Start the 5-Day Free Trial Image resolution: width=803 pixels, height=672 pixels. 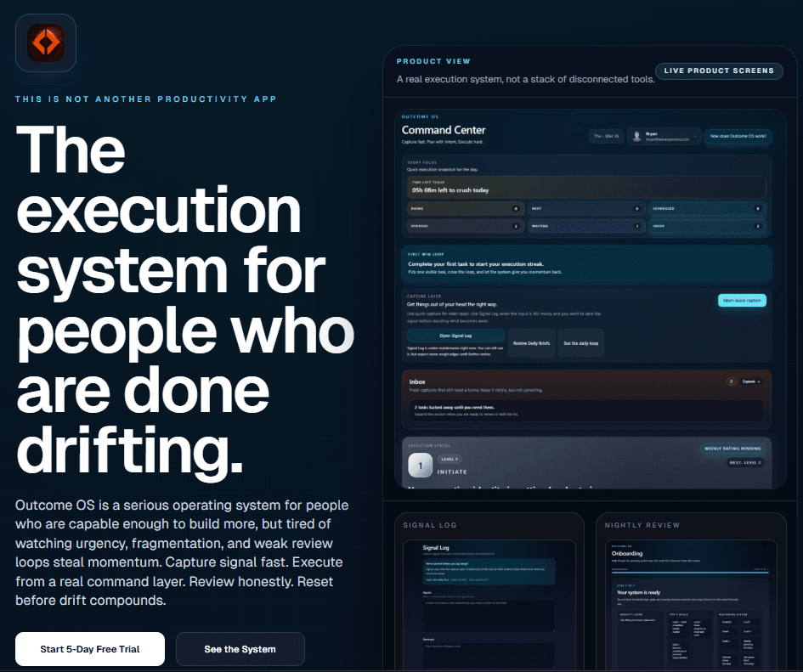tap(90, 649)
